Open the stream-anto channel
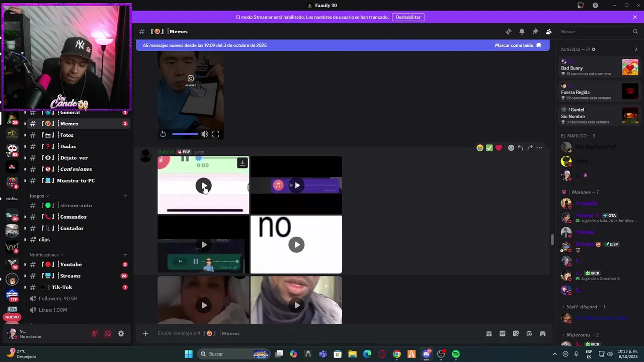The height and width of the screenshot is (362, 644). pyautogui.click(x=78, y=206)
